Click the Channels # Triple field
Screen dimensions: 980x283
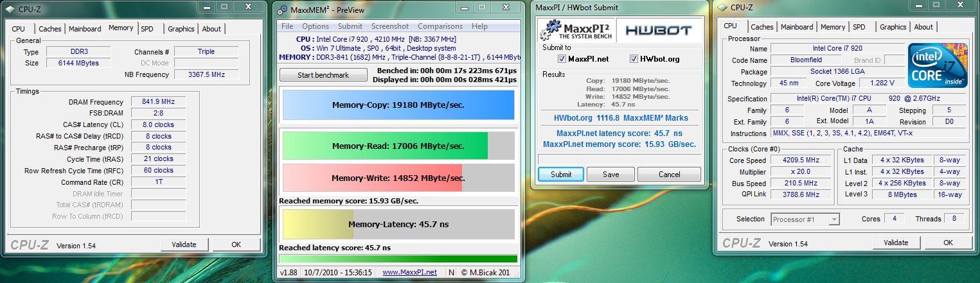pyautogui.click(x=206, y=51)
